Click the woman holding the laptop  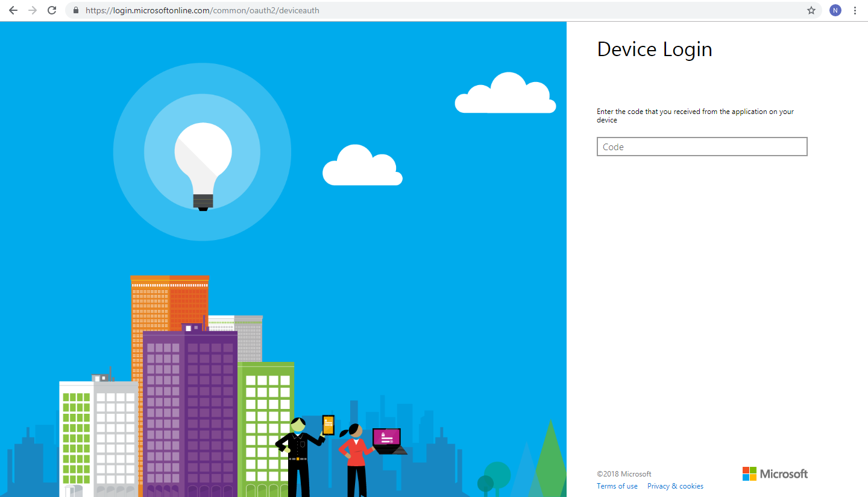point(354,458)
